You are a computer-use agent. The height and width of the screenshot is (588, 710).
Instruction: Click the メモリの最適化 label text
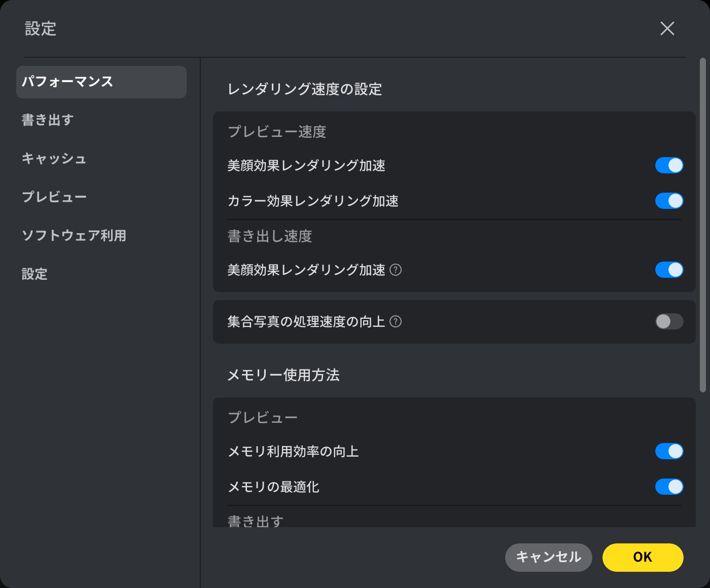273,487
